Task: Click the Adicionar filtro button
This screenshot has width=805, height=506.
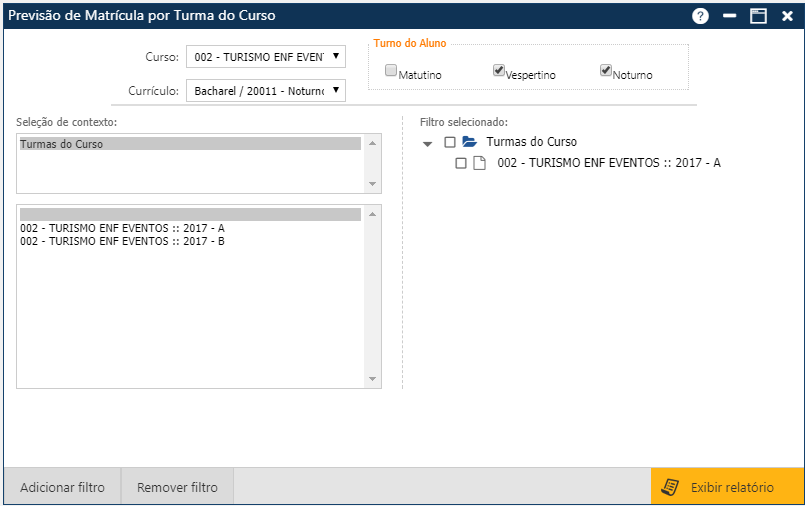Action: pos(62,488)
